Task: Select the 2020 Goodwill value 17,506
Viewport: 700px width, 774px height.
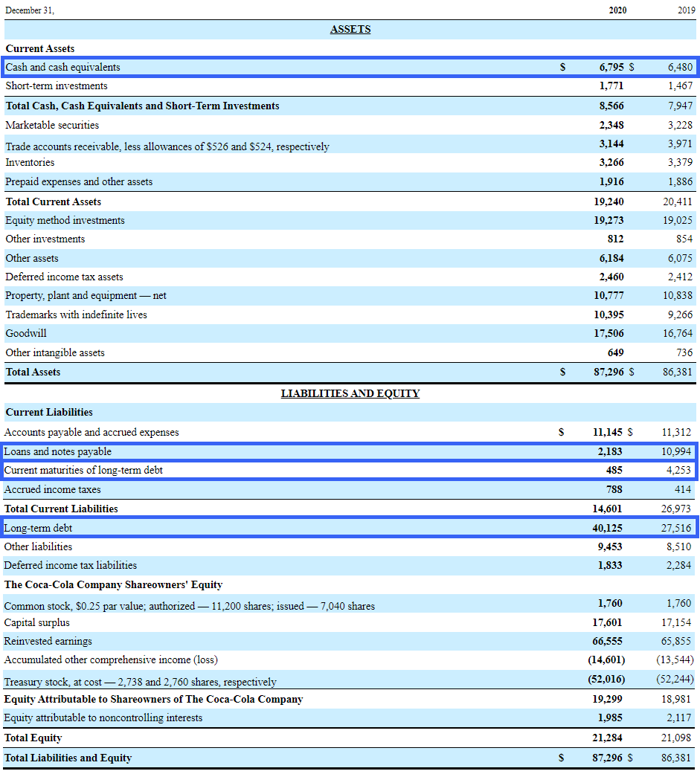Action: (609, 333)
